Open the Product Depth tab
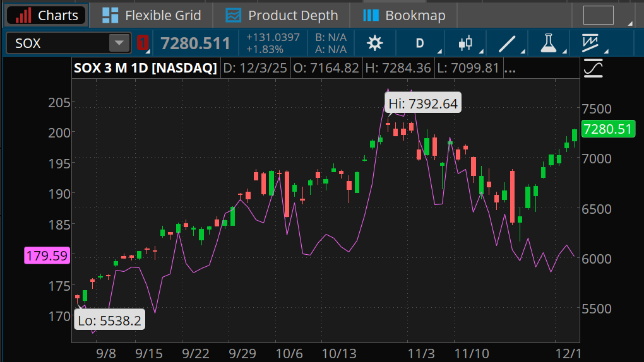 click(282, 15)
